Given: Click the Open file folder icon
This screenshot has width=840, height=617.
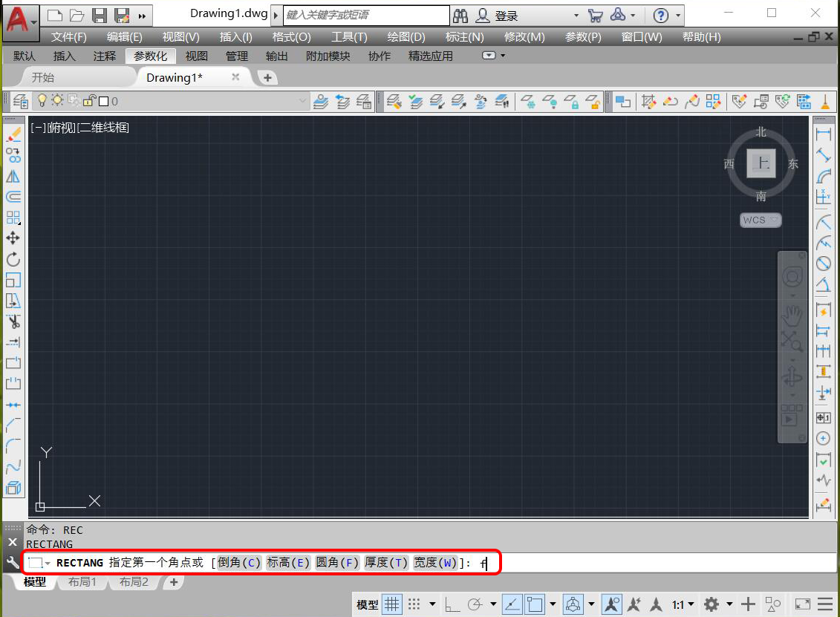Looking at the screenshot, I should point(77,16).
